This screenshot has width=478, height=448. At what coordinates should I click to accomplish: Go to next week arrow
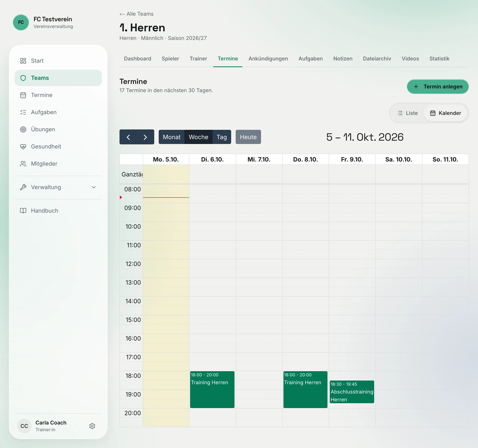(x=145, y=137)
